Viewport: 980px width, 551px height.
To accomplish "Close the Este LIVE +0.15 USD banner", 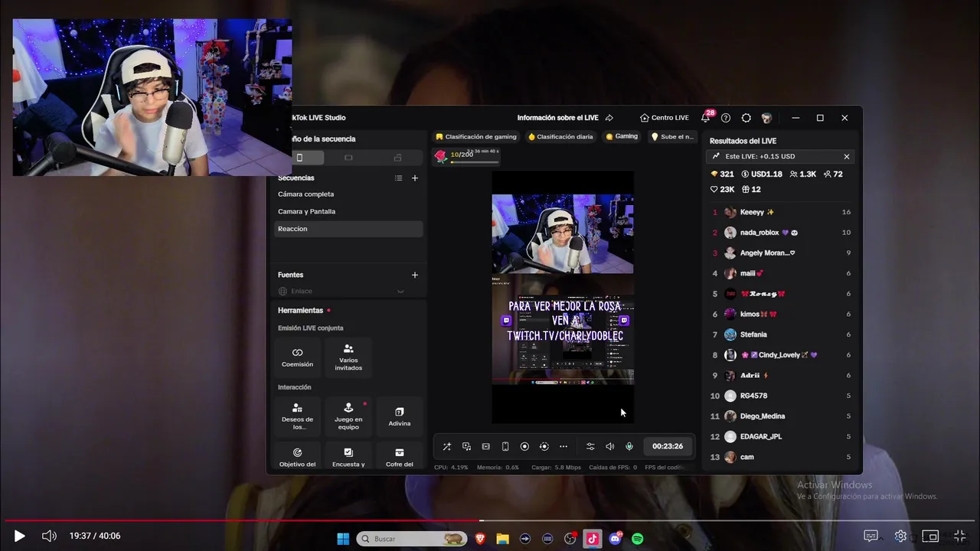I will point(847,156).
